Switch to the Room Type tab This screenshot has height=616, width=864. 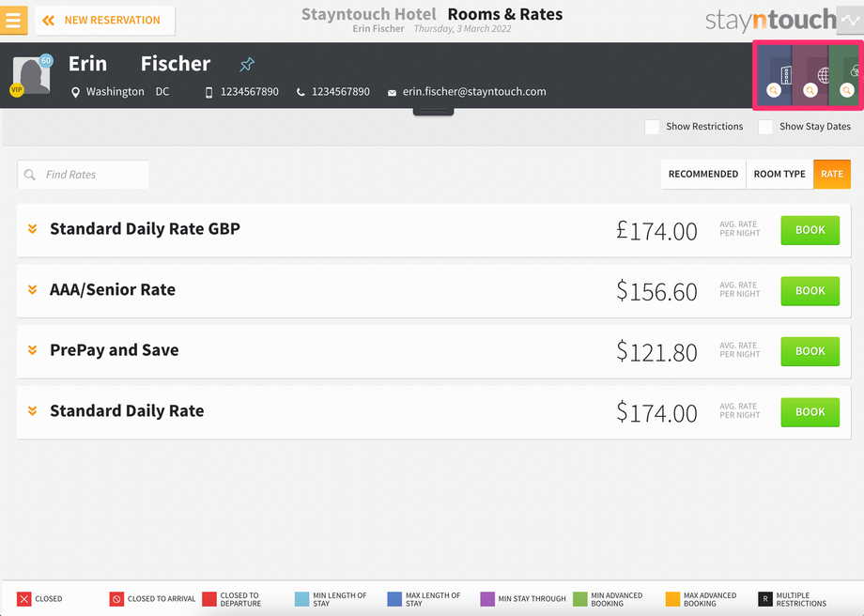pyautogui.click(x=779, y=174)
